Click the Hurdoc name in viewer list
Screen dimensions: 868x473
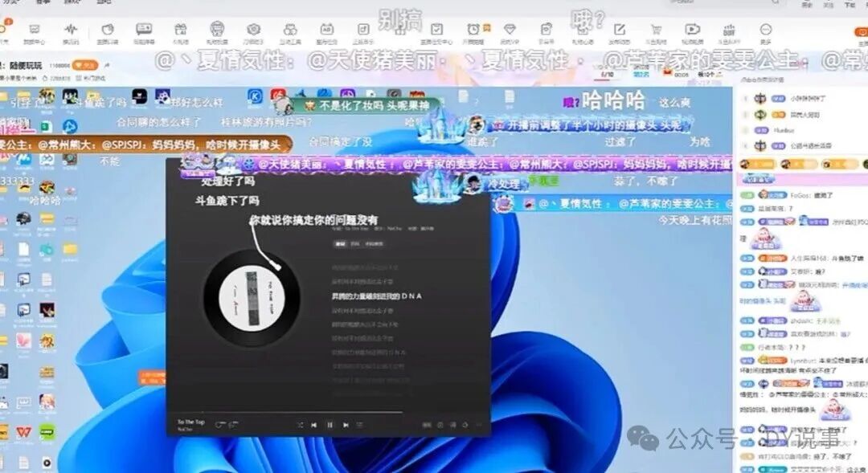click(x=784, y=131)
